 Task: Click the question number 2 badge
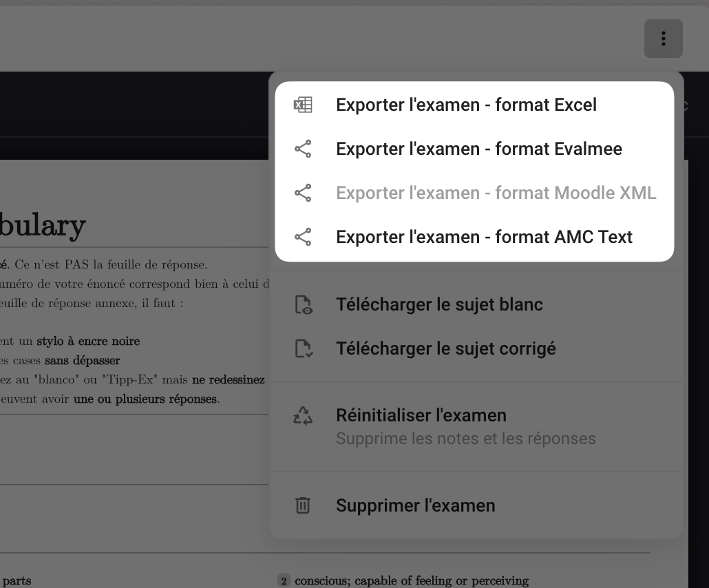tap(284, 580)
